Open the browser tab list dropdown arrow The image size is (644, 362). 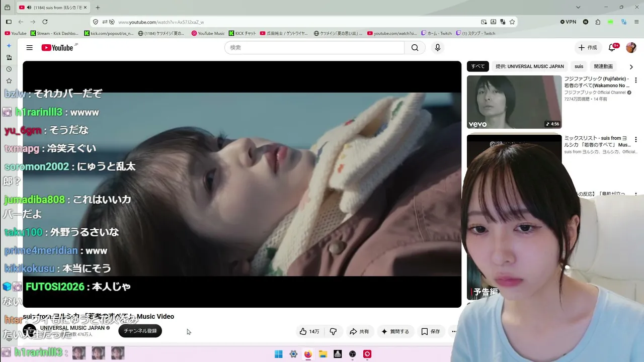578,8
